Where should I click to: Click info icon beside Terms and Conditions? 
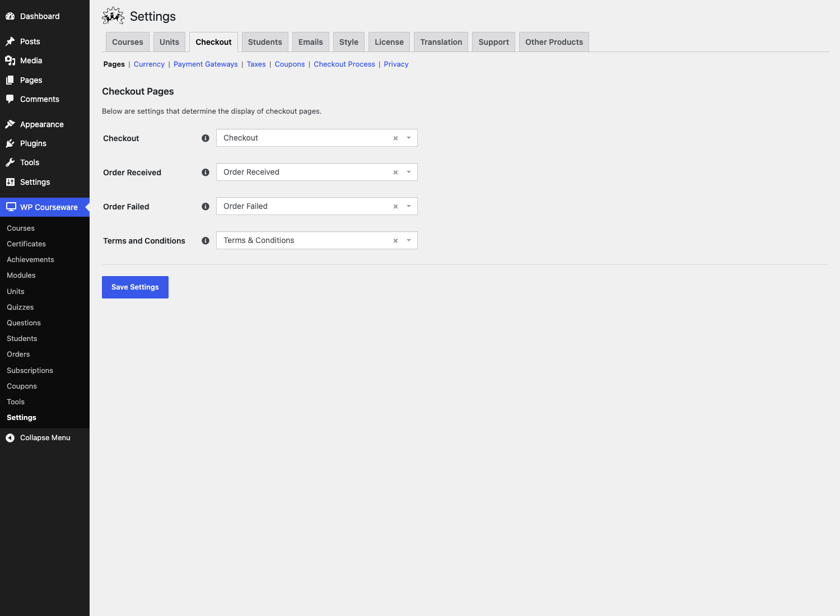[x=206, y=241]
